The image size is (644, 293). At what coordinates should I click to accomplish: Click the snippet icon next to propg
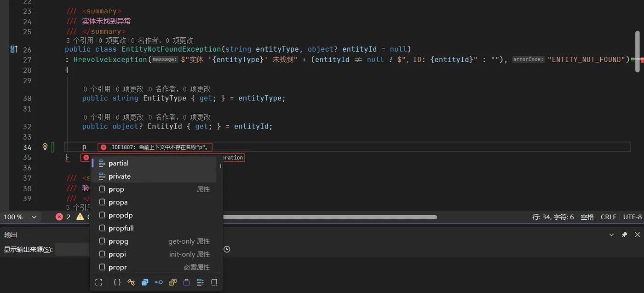[102, 241]
